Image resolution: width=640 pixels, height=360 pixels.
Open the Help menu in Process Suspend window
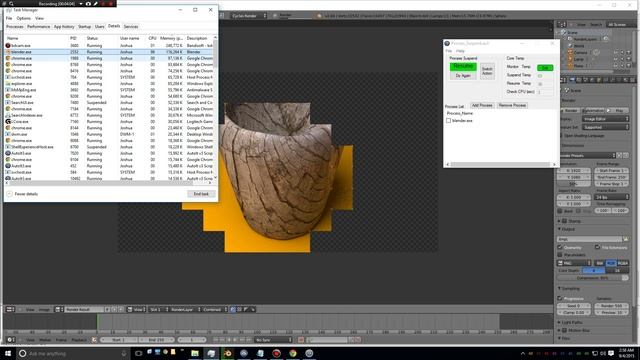coord(460,51)
